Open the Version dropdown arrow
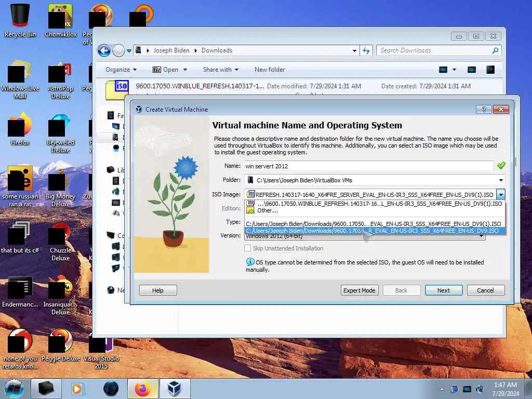The height and width of the screenshot is (399, 532). tap(481, 236)
